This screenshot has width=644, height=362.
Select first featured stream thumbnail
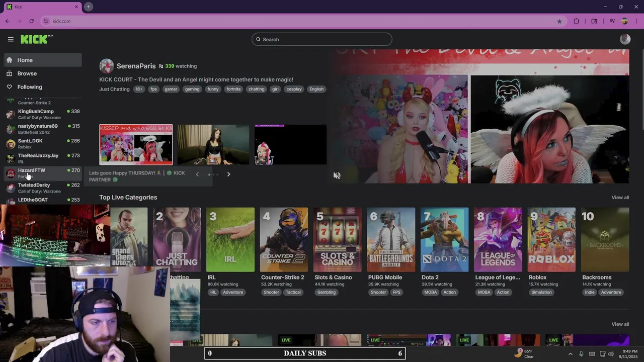click(x=136, y=144)
